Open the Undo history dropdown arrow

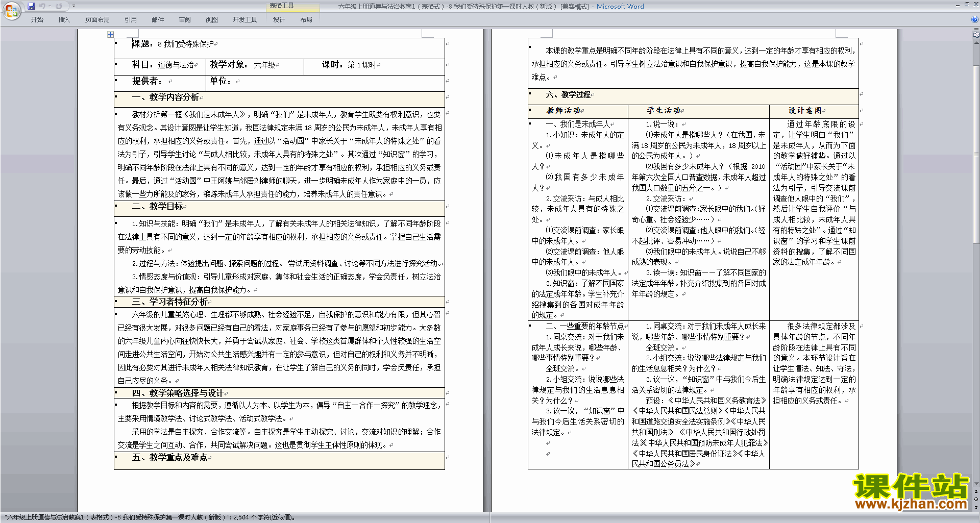(x=50, y=6)
